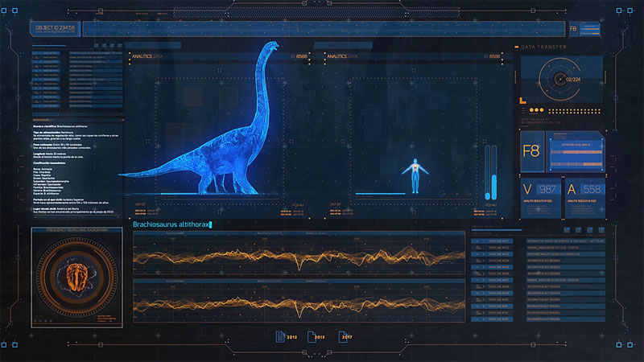Click the OBJECT ID 234.58 label

(x=55, y=27)
